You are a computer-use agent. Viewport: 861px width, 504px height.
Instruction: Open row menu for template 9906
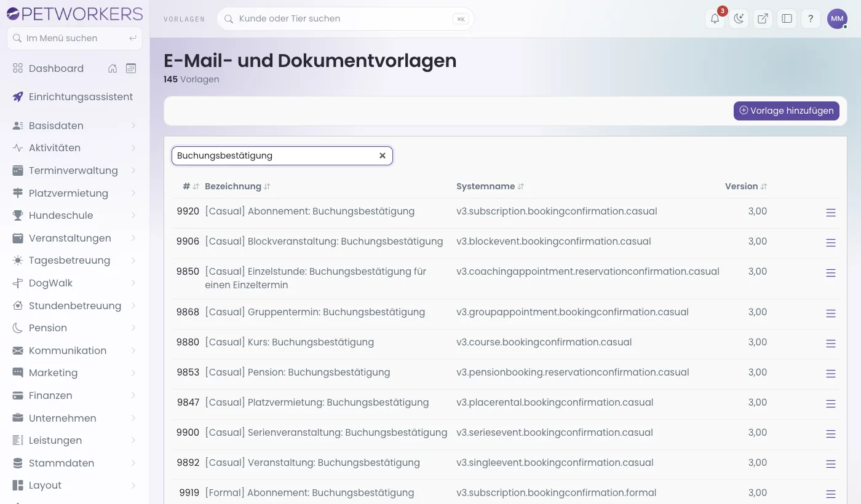pos(831,243)
